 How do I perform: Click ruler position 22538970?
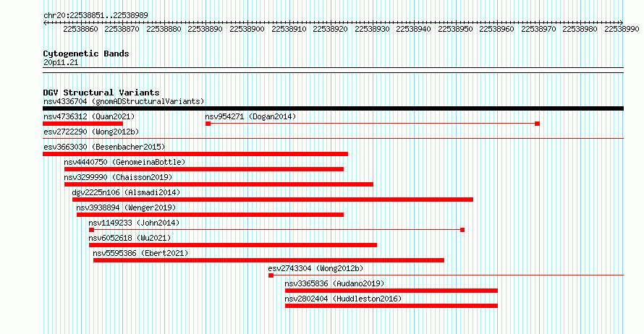tap(538, 29)
